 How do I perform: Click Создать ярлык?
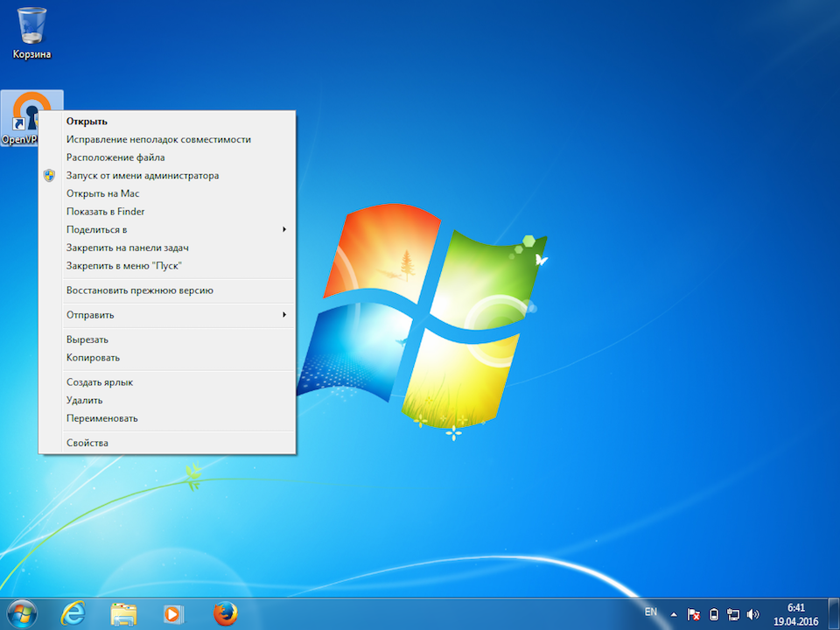[167, 382]
